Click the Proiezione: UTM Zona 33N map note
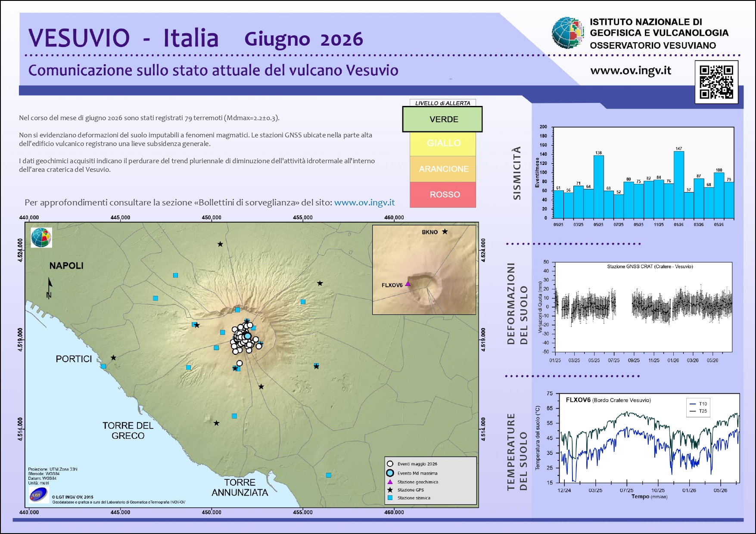Image resolution: width=756 pixels, height=534 pixels. click(x=53, y=469)
